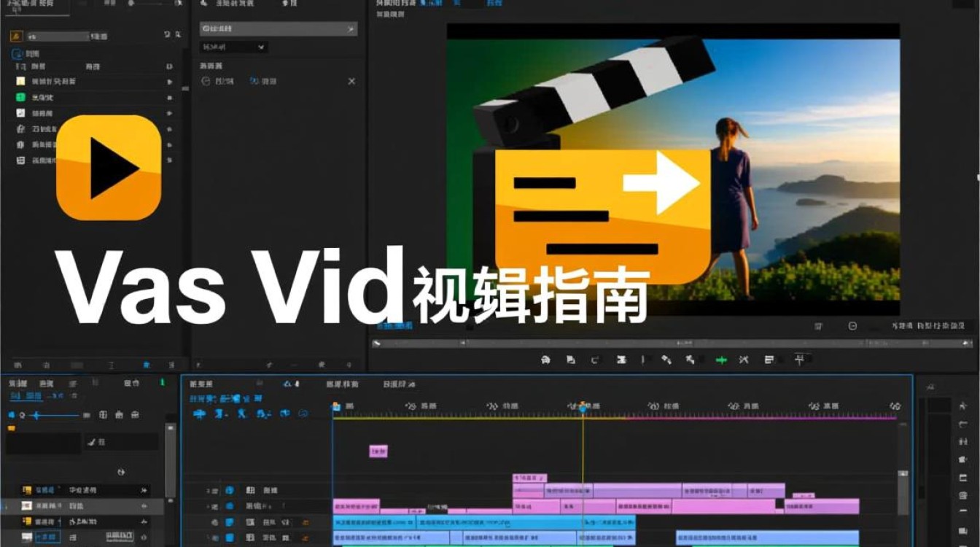Select the first blue tool in the timeline toolbar
This screenshot has width=980, height=547.
[199, 414]
